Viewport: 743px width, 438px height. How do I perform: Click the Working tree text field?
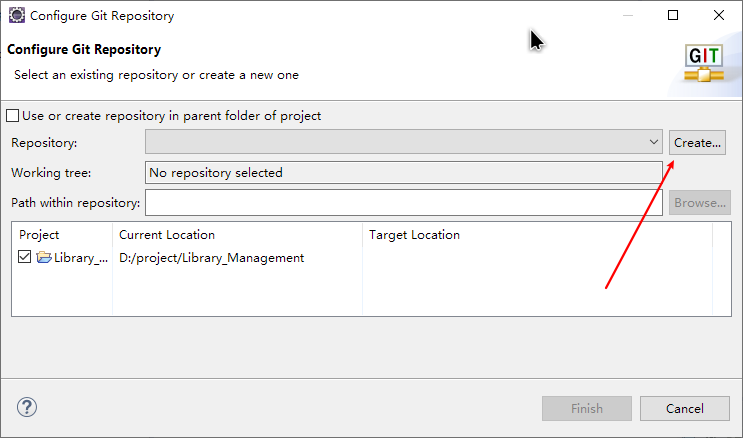404,173
